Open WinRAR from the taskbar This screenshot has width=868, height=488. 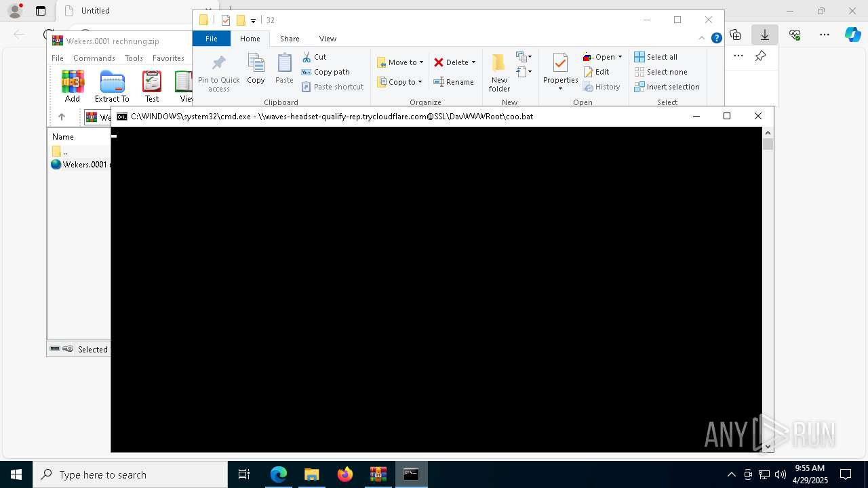pos(378,474)
